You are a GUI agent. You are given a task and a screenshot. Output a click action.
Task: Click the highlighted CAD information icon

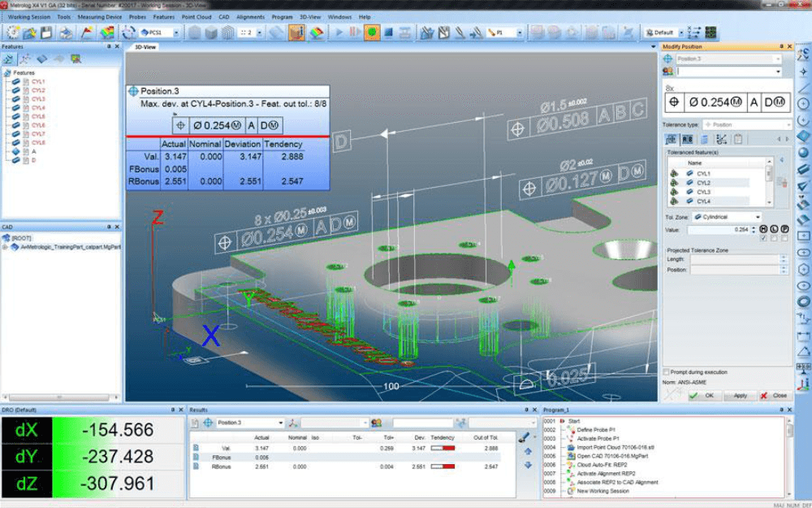(296, 33)
